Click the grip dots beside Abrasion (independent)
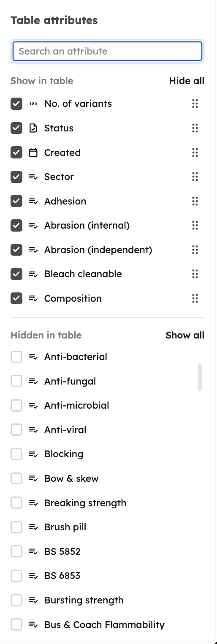The width and height of the screenshot is (217, 644). coord(195,250)
